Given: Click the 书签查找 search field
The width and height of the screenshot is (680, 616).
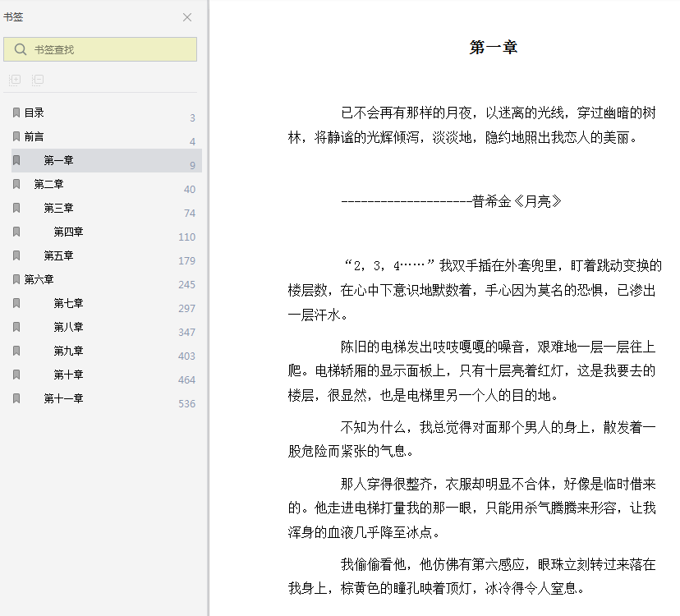Looking at the screenshot, I should coord(100,49).
